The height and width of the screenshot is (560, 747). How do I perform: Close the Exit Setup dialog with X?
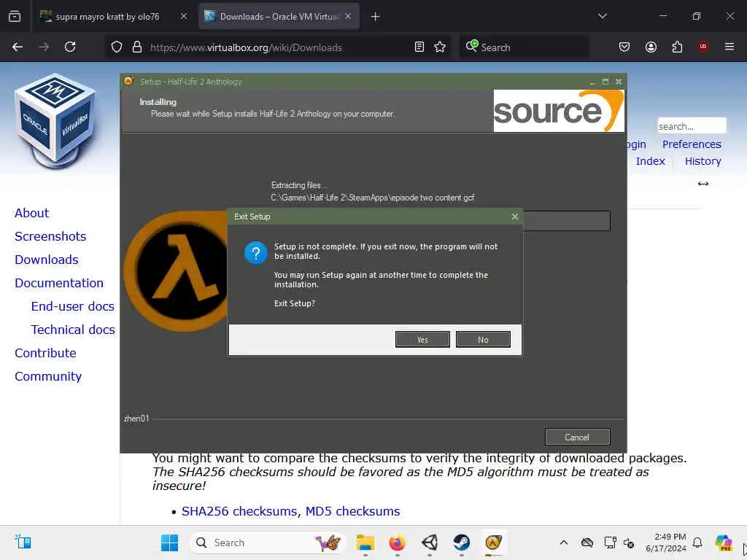pyautogui.click(x=514, y=217)
